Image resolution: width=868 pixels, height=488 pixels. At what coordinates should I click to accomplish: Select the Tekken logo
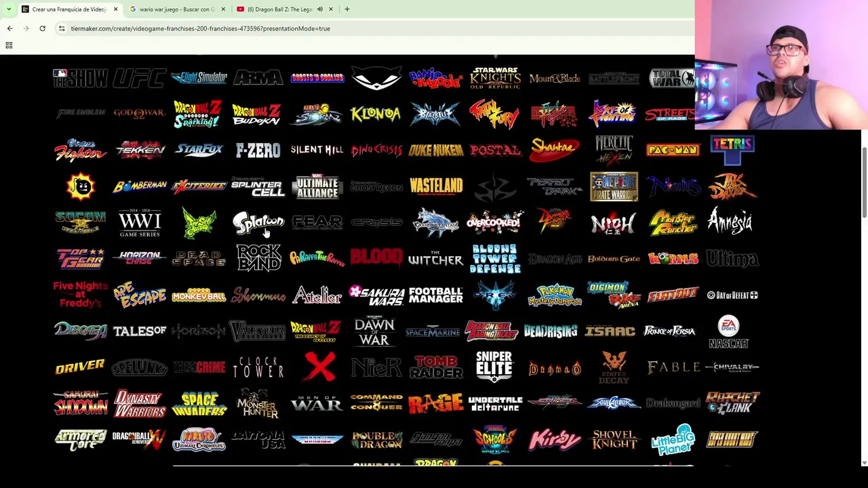(x=139, y=150)
